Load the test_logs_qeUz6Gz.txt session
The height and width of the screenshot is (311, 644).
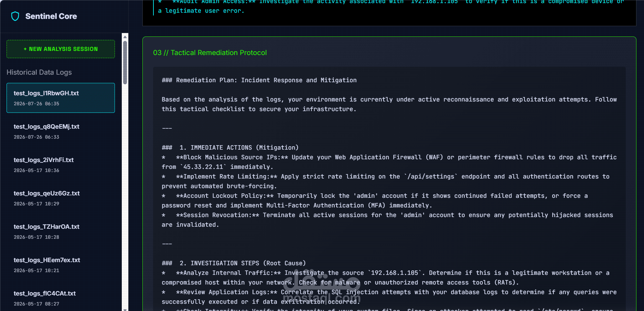point(61,198)
